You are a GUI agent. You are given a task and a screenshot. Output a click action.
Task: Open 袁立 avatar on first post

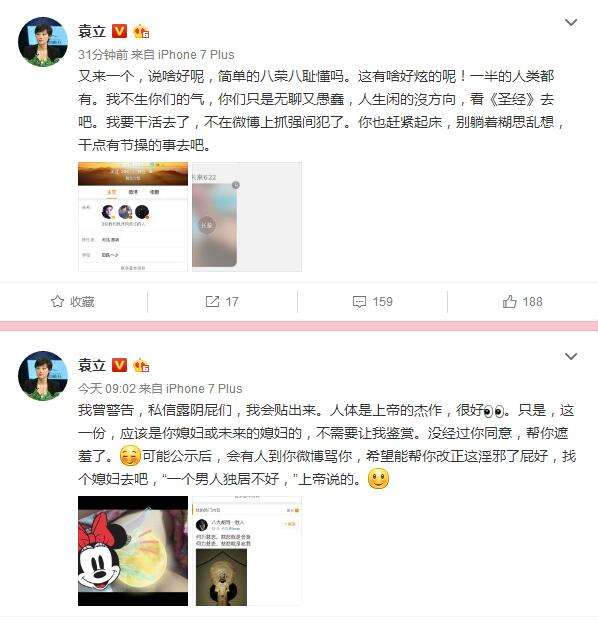tap(43, 41)
